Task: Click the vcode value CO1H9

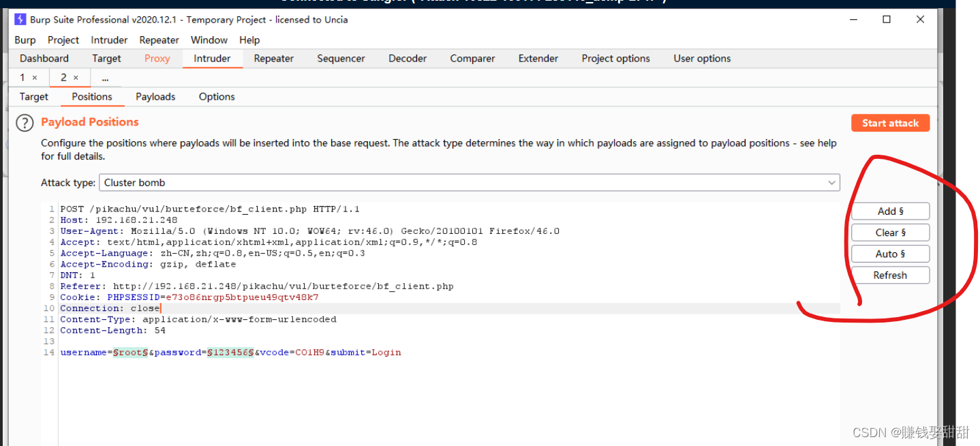Action: pyautogui.click(x=309, y=353)
